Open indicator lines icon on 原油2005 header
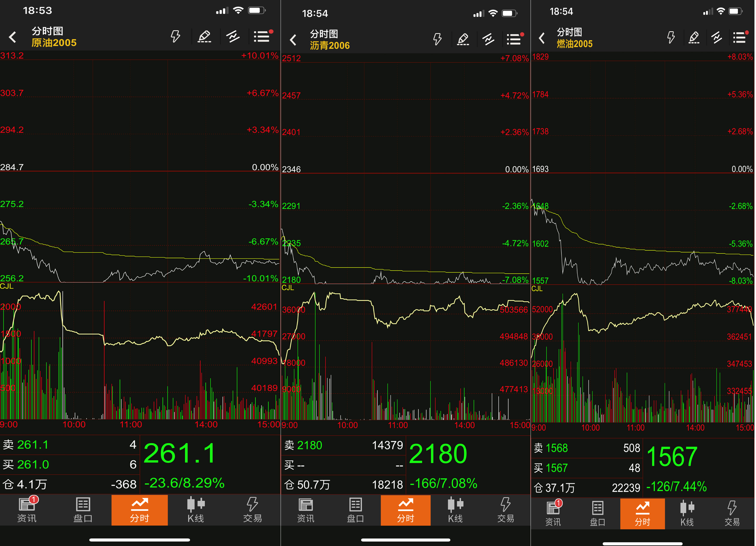The height and width of the screenshot is (546, 756). [233, 36]
